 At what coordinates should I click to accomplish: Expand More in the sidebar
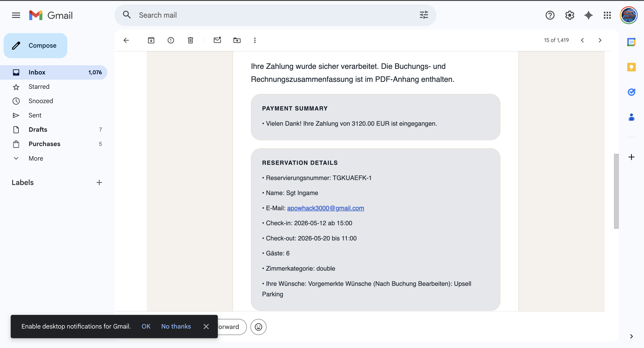coord(36,158)
